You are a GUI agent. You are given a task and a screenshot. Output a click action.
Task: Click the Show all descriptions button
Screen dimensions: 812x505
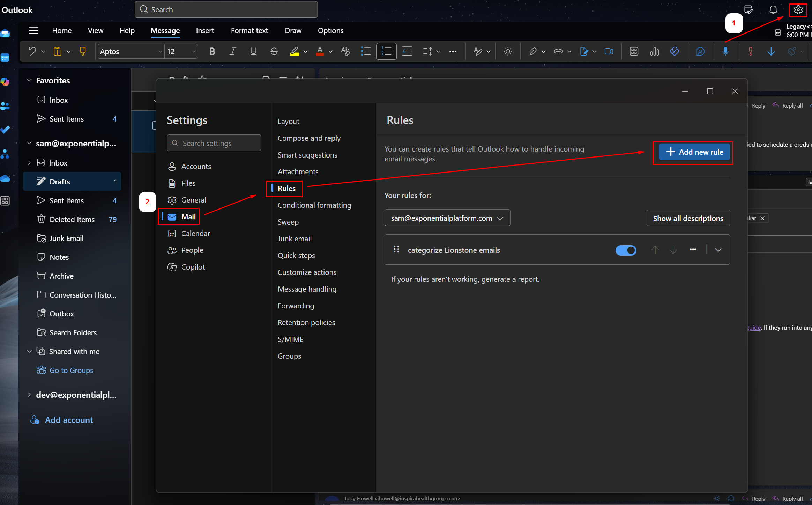(688, 218)
